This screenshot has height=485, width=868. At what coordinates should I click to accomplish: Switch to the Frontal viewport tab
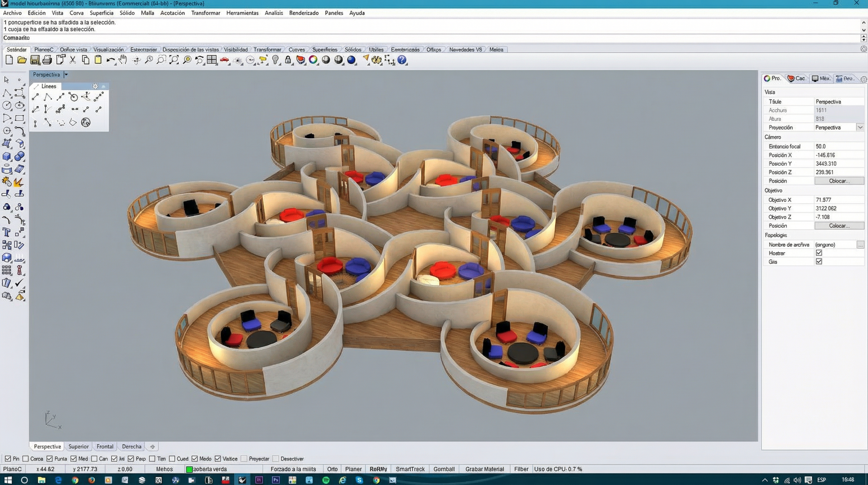coord(105,446)
